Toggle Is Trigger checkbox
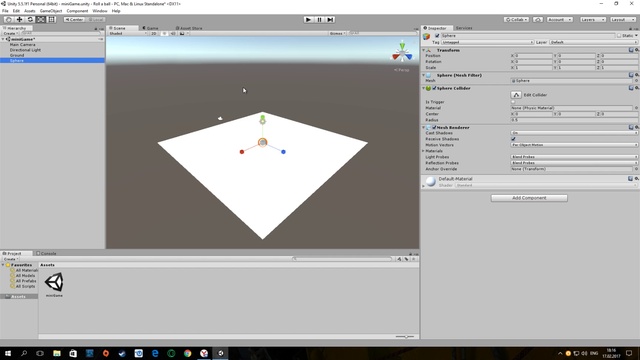This screenshot has width=640, height=360. (x=513, y=102)
